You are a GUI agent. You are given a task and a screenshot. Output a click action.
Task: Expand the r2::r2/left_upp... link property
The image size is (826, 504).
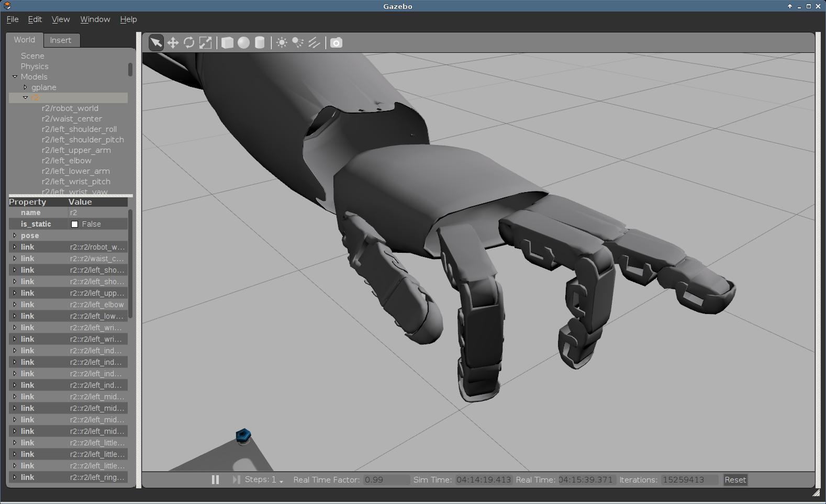pyautogui.click(x=15, y=293)
